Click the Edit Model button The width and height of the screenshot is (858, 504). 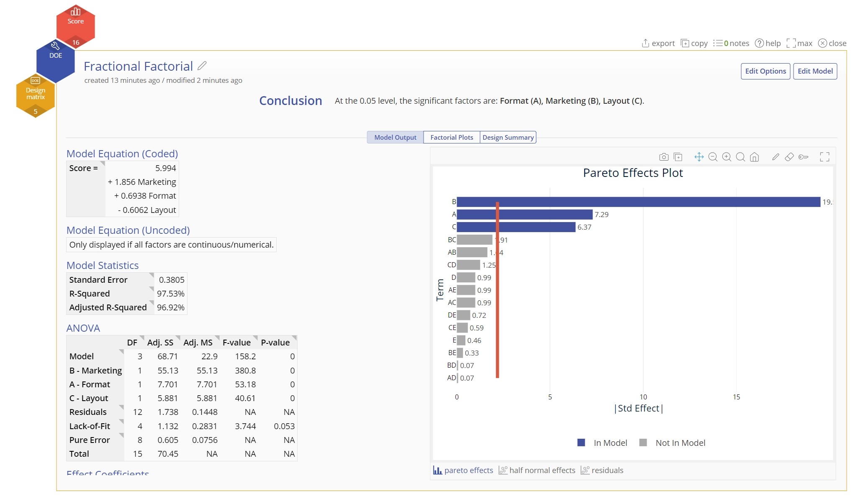[815, 71]
